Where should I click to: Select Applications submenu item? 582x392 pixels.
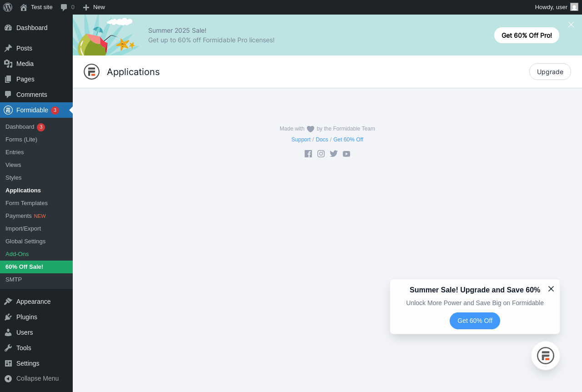pyautogui.click(x=36, y=191)
